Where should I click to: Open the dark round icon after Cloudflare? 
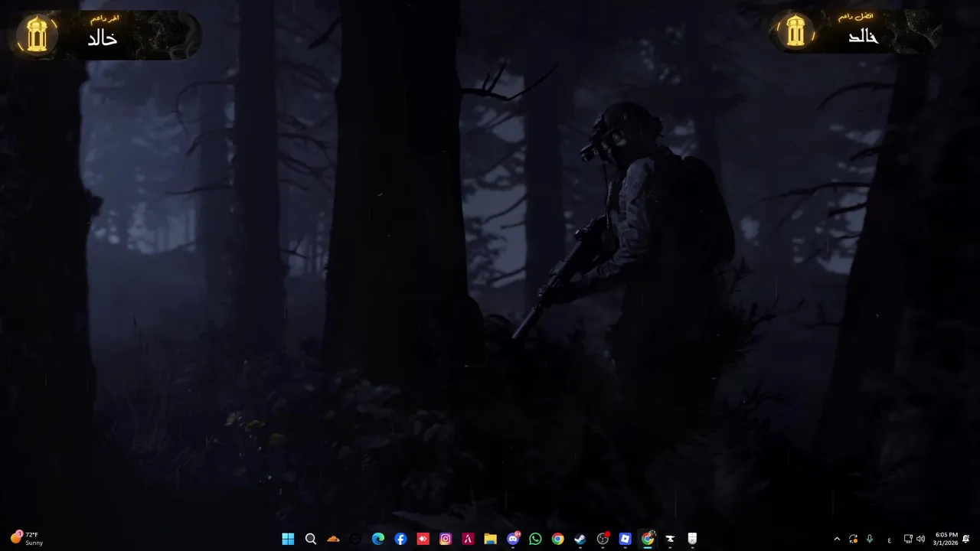[355, 539]
